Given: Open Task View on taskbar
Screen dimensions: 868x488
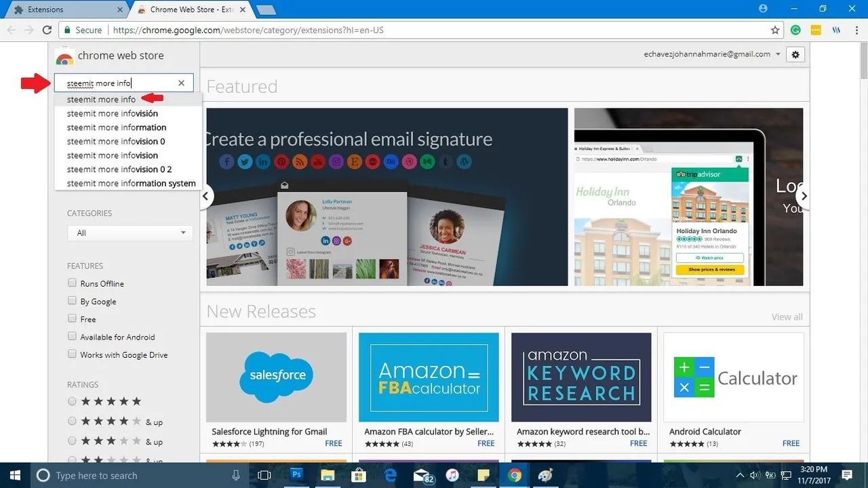Looking at the screenshot, I should click(265, 475).
